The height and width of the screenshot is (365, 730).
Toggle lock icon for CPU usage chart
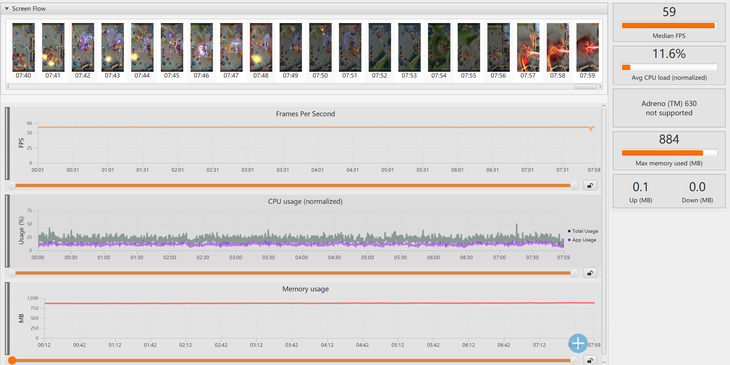[590, 273]
